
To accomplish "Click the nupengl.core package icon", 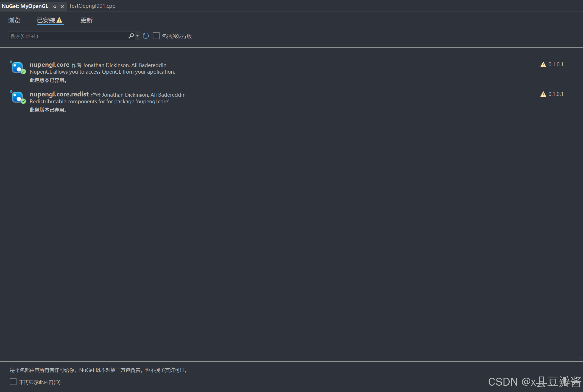I will (x=17, y=67).
